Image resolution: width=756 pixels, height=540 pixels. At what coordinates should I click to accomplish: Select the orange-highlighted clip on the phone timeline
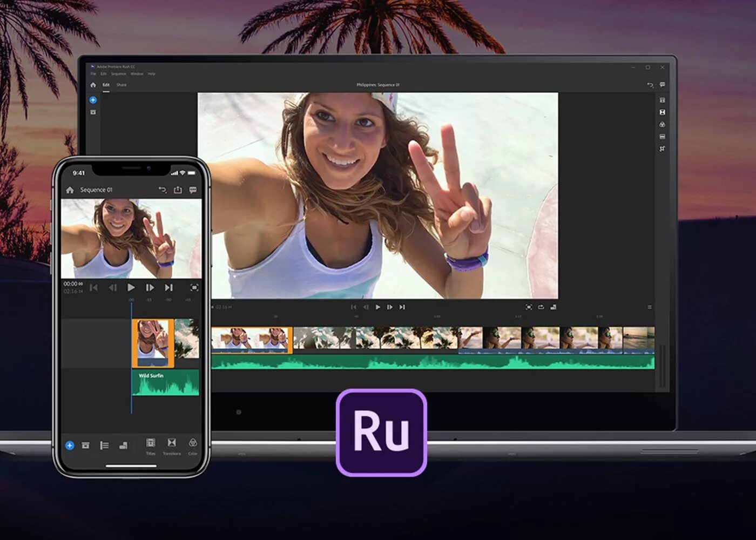pos(153,343)
